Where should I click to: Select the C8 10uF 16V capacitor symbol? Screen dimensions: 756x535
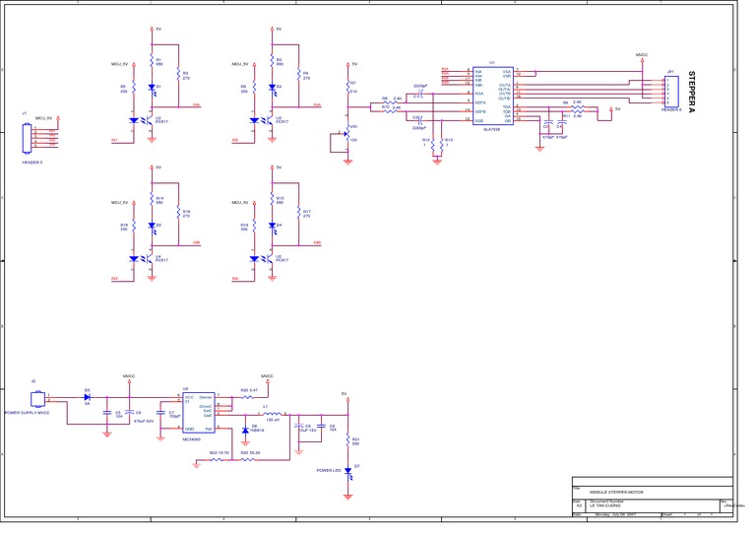[298, 427]
